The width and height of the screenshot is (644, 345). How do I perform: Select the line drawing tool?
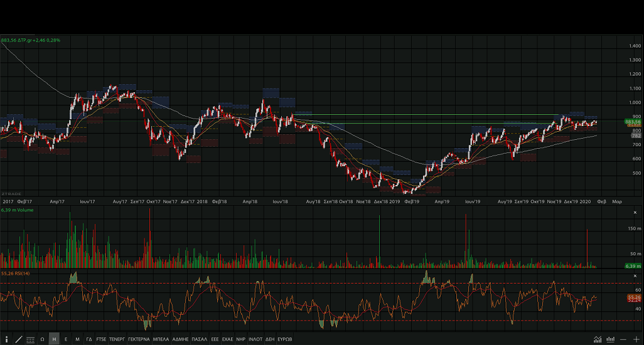(18, 339)
